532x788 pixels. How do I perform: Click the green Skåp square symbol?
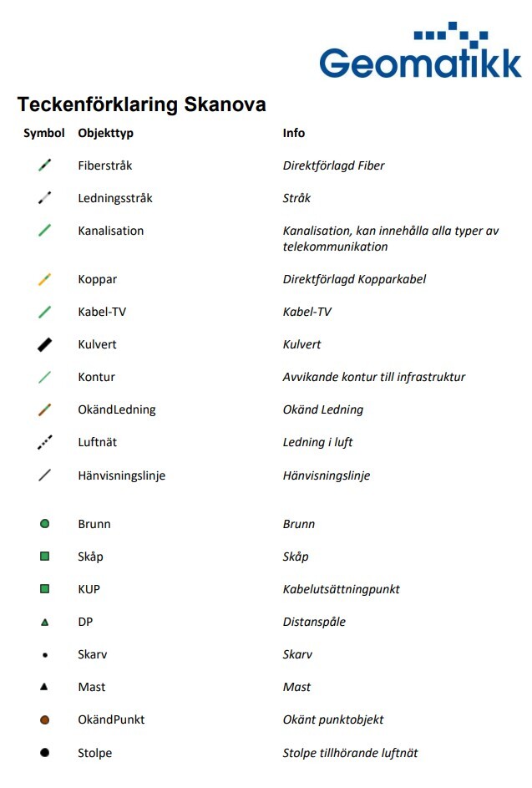[45, 557]
